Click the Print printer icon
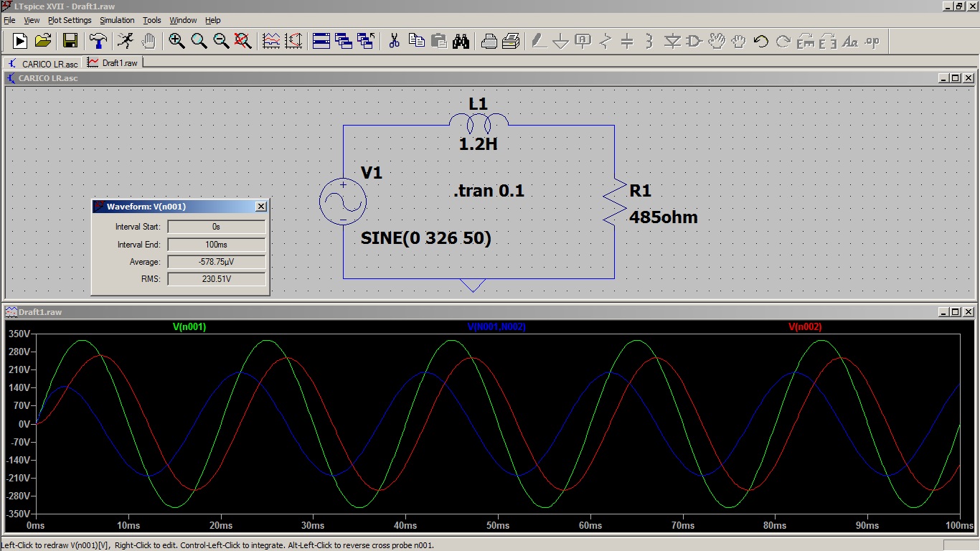 point(489,41)
